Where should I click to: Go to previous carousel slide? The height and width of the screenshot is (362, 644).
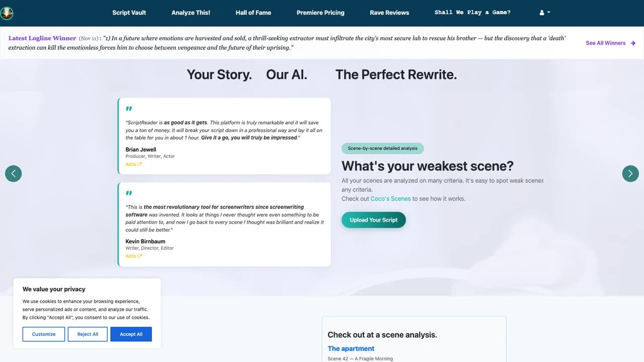(x=14, y=173)
